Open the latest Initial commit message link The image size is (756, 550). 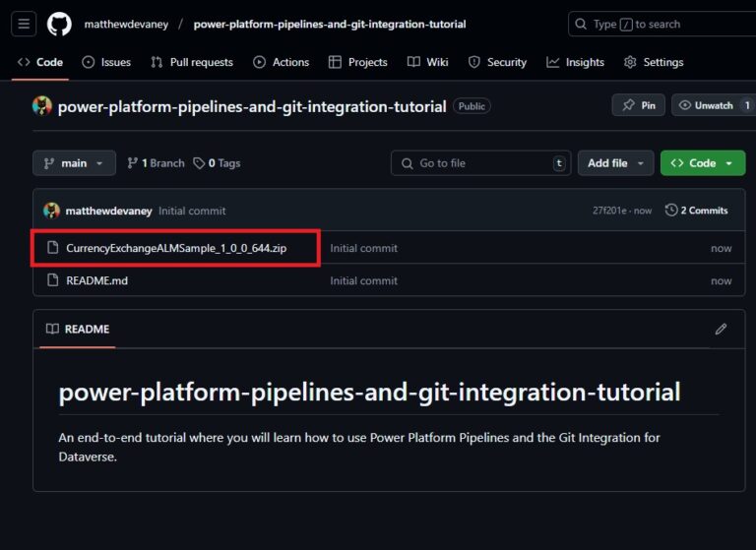coord(192,211)
